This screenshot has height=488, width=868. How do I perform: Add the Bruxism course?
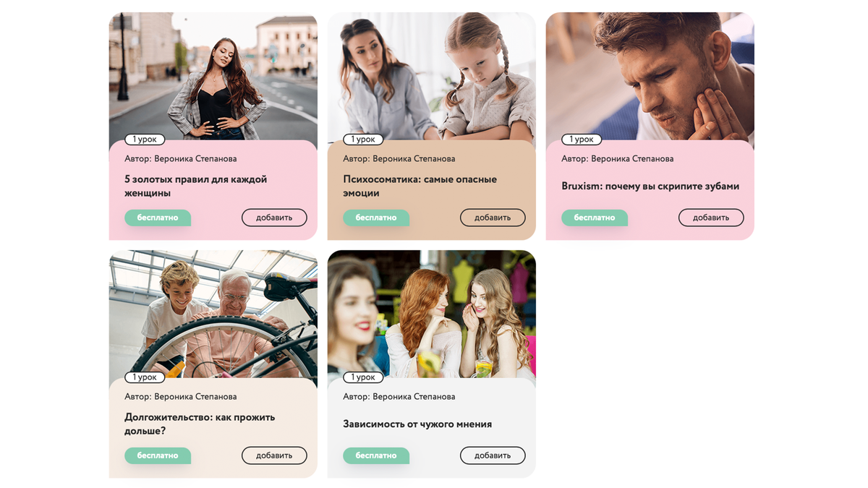711,218
